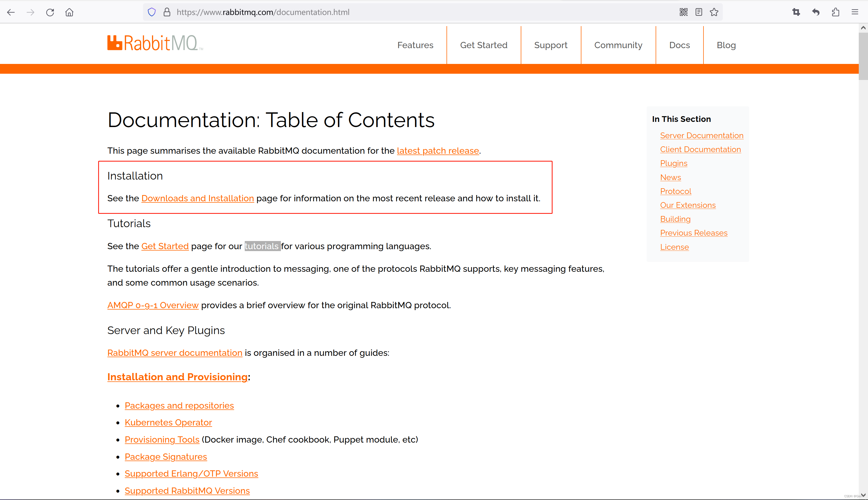Click the Installation section heading
868x500 pixels.
click(x=135, y=176)
